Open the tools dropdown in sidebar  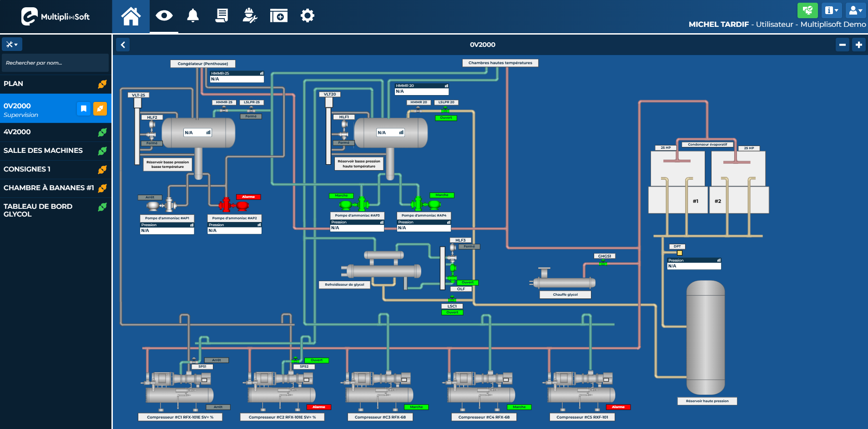click(x=12, y=44)
